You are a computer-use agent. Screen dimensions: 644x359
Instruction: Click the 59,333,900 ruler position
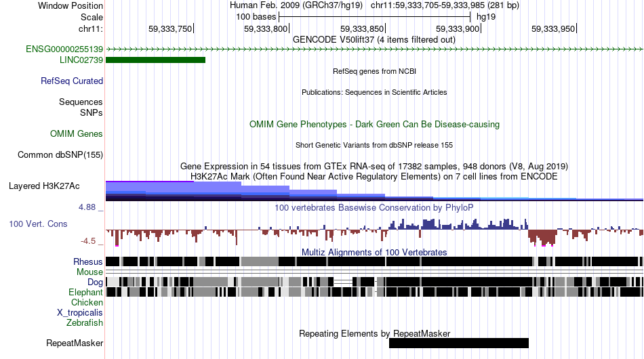click(x=458, y=28)
